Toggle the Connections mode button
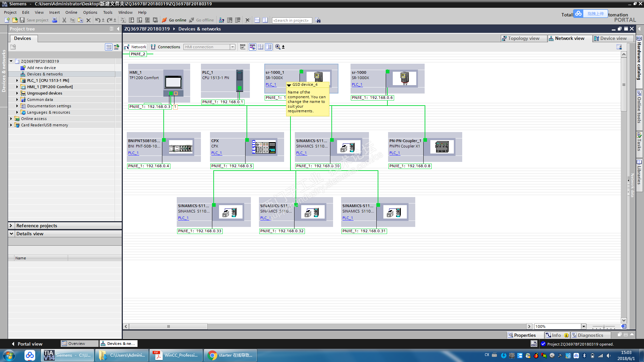 pyautogui.click(x=166, y=47)
